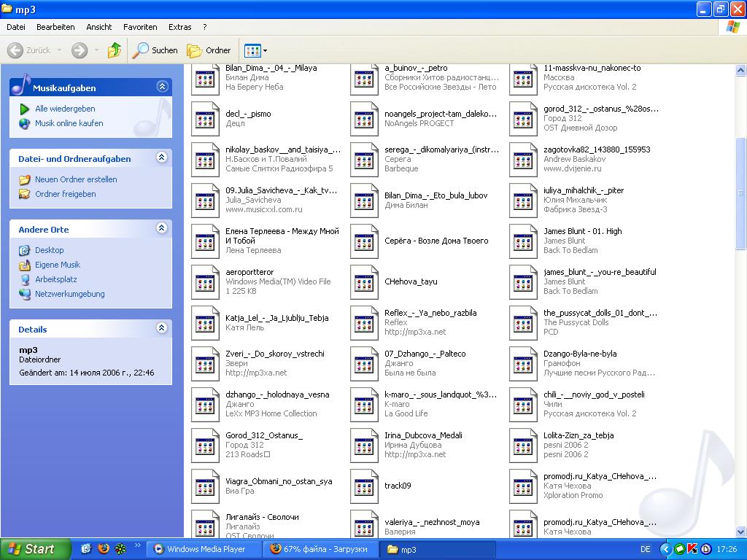Click the mp3 folder taskbar button
This screenshot has width=747, height=560.
coord(438,549)
